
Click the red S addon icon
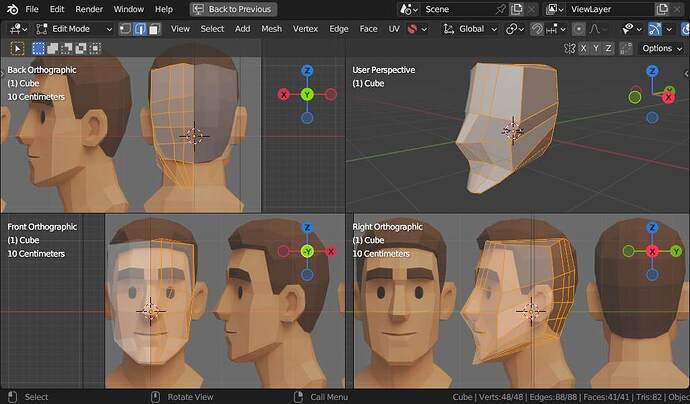[x=412, y=29]
